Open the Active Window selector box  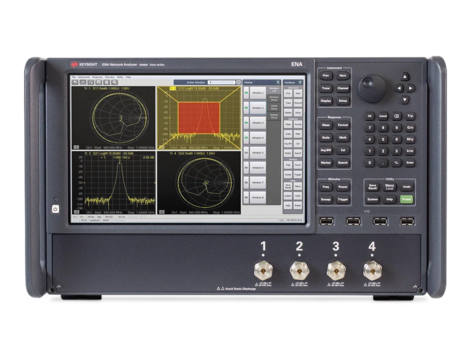(222, 82)
